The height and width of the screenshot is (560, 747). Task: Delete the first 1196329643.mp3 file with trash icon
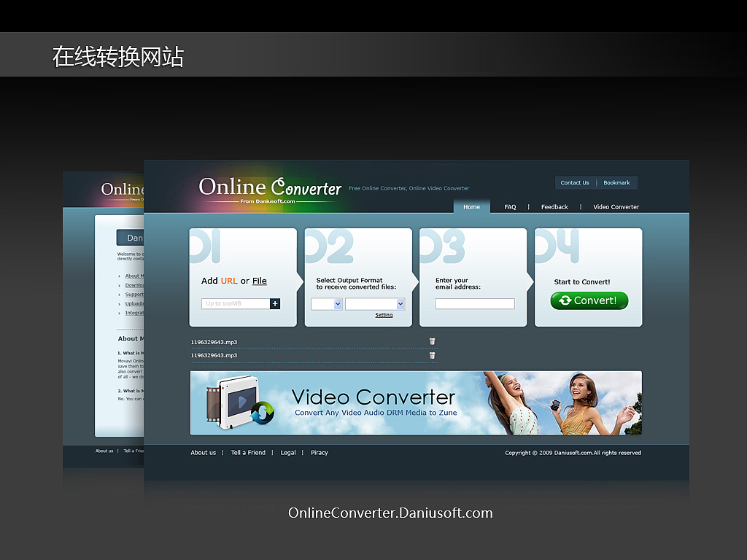432,341
